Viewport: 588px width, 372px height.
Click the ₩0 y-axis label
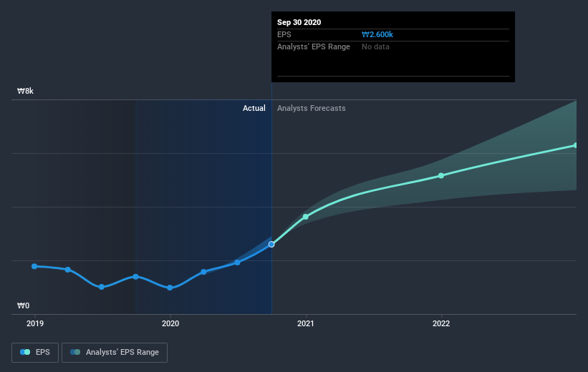[23, 305]
